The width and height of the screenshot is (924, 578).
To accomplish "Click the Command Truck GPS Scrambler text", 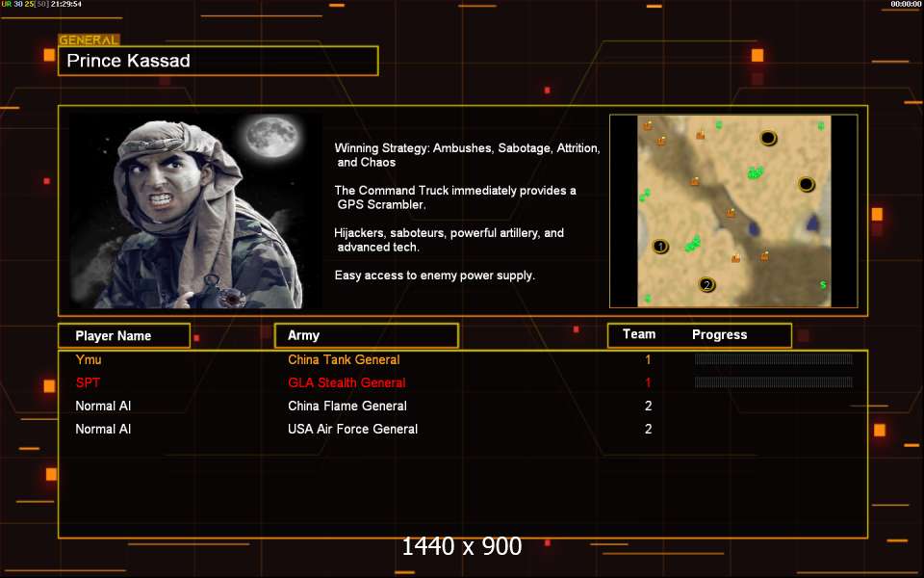I will tap(455, 197).
